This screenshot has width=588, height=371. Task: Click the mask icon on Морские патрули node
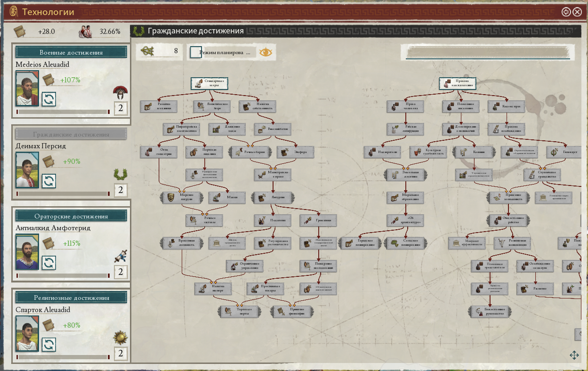170,198
